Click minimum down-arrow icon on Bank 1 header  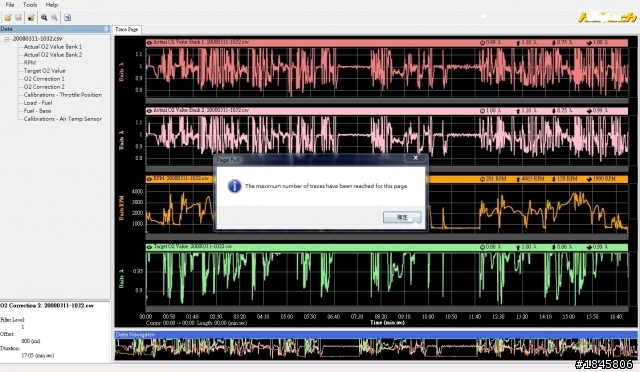(x=553, y=42)
